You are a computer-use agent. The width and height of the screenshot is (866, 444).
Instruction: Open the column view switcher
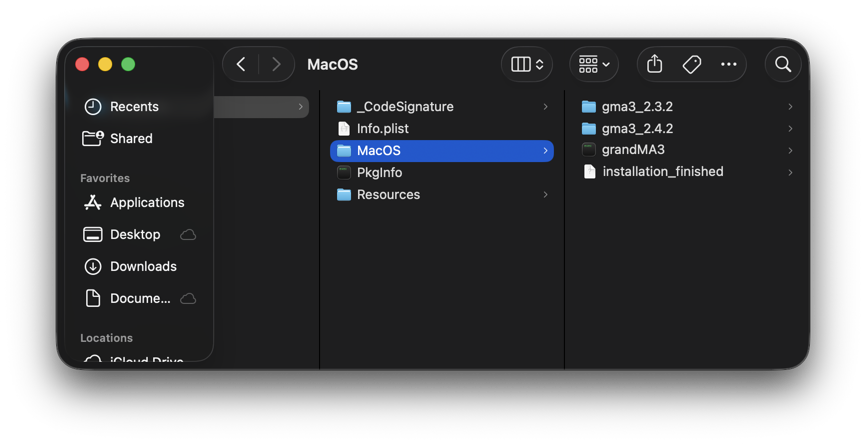tap(527, 65)
